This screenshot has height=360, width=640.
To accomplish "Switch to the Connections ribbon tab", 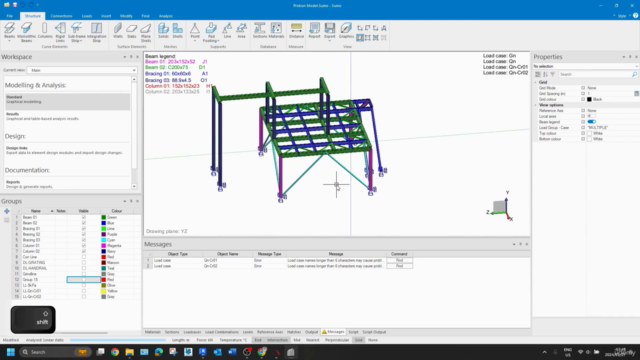I will 61,16.
